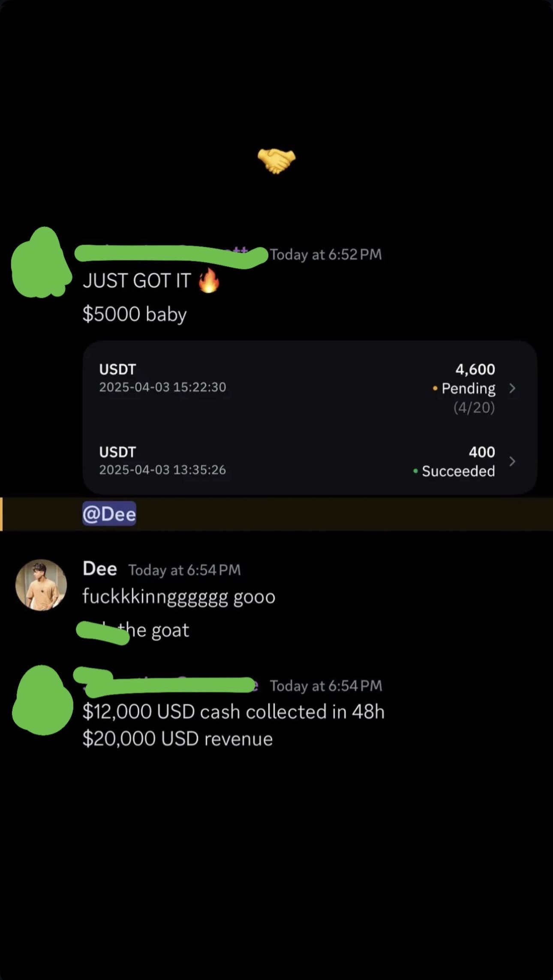Viewport: 553px width, 980px height.
Task: Expand the succeeded 400 USDT transaction chevron
Action: 513,462
